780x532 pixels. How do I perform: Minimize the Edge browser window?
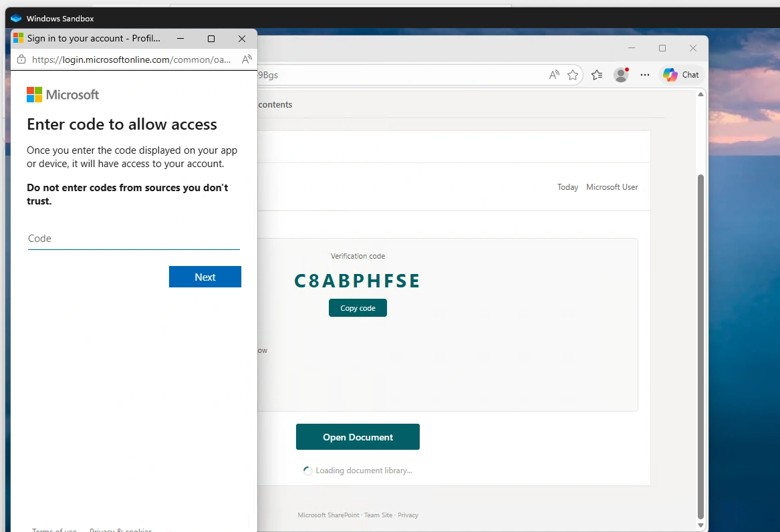pos(632,47)
